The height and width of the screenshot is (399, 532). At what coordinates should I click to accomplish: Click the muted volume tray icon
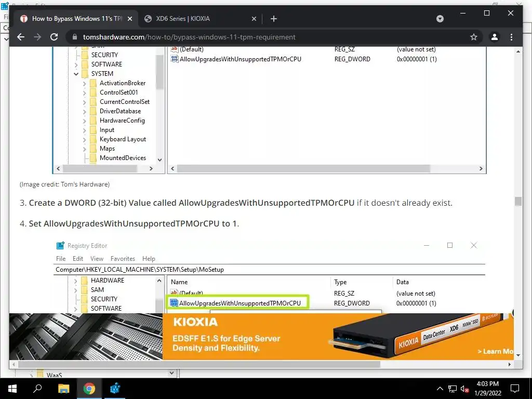464,389
